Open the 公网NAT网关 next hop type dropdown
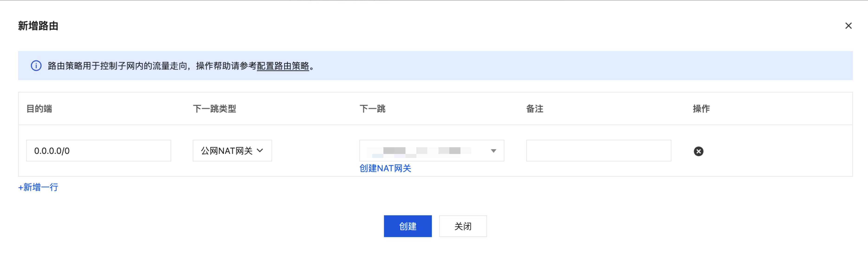 click(232, 151)
